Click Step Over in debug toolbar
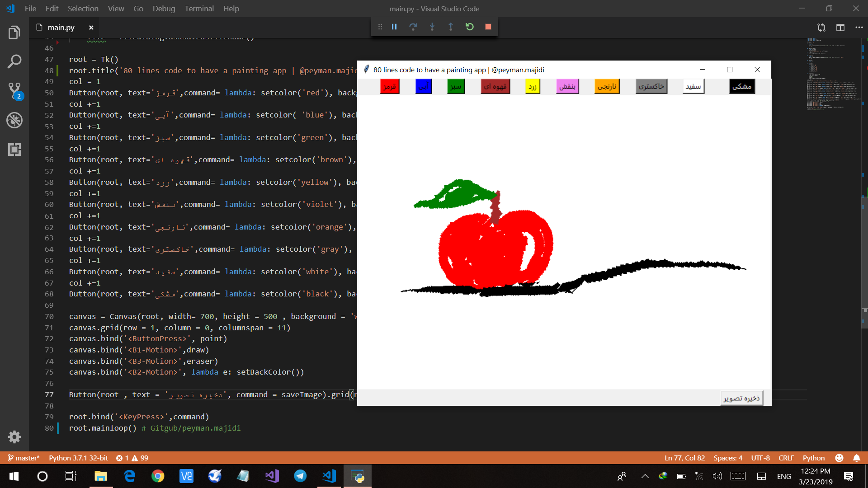Image resolution: width=868 pixels, height=488 pixels. click(413, 27)
